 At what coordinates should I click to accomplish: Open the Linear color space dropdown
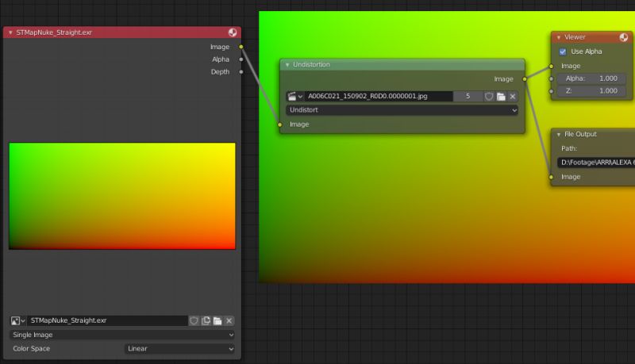[x=180, y=349]
